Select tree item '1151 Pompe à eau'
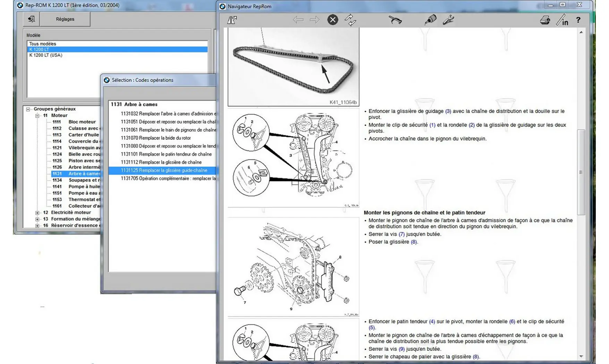The width and height of the screenshot is (609, 364). click(x=76, y=193)
